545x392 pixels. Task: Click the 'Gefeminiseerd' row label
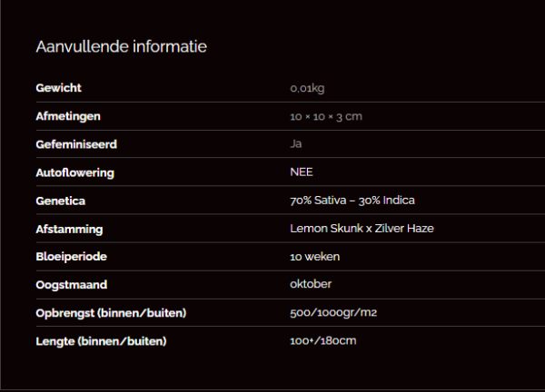[76, 144]
